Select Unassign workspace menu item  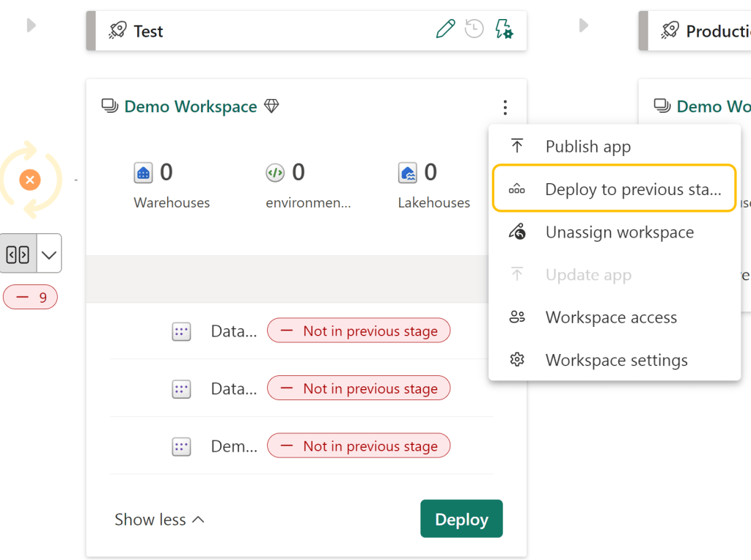619,232
